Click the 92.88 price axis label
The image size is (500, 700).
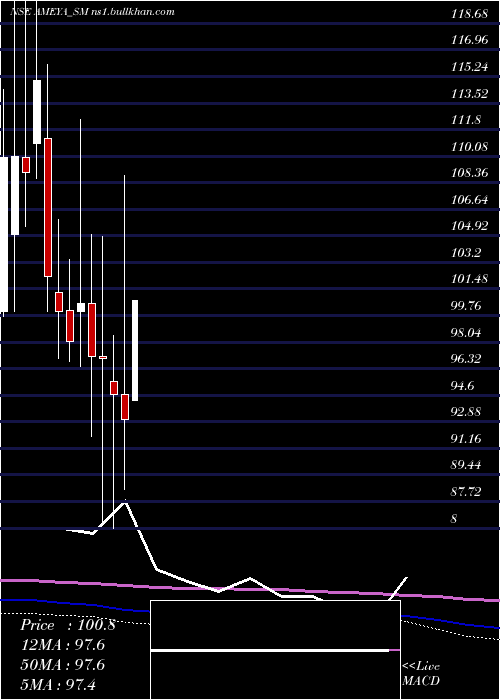(x=466, y=412)
